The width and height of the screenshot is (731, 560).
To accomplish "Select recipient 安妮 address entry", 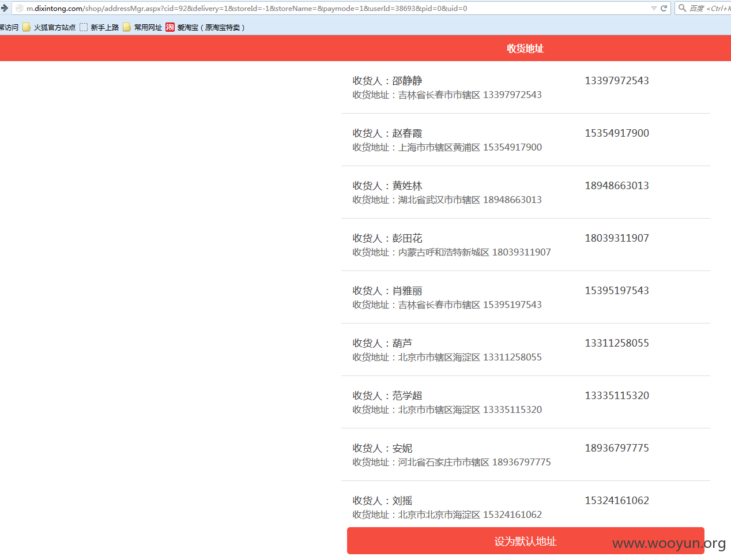I will click(x=526, y=454).
